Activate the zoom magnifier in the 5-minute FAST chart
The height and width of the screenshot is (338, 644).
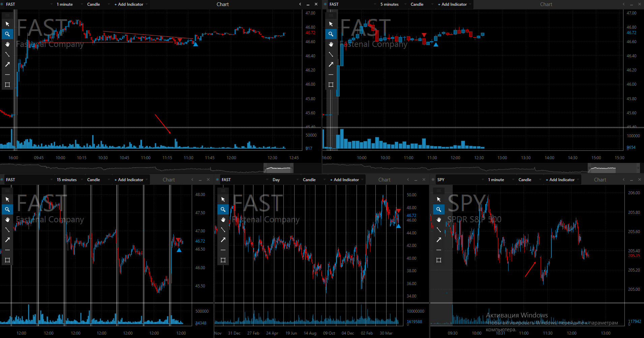point(331,34)
